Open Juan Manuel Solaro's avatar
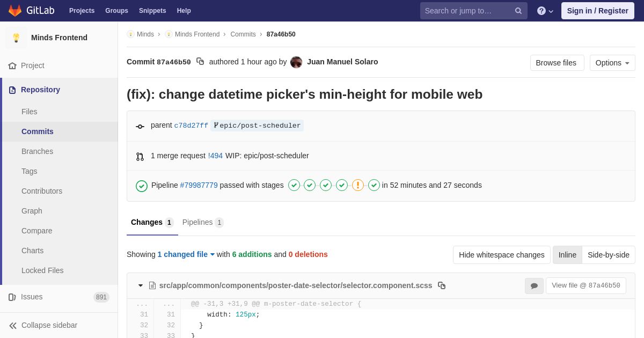This screenshot has height=338, width=644. click(x=296, y=62)
